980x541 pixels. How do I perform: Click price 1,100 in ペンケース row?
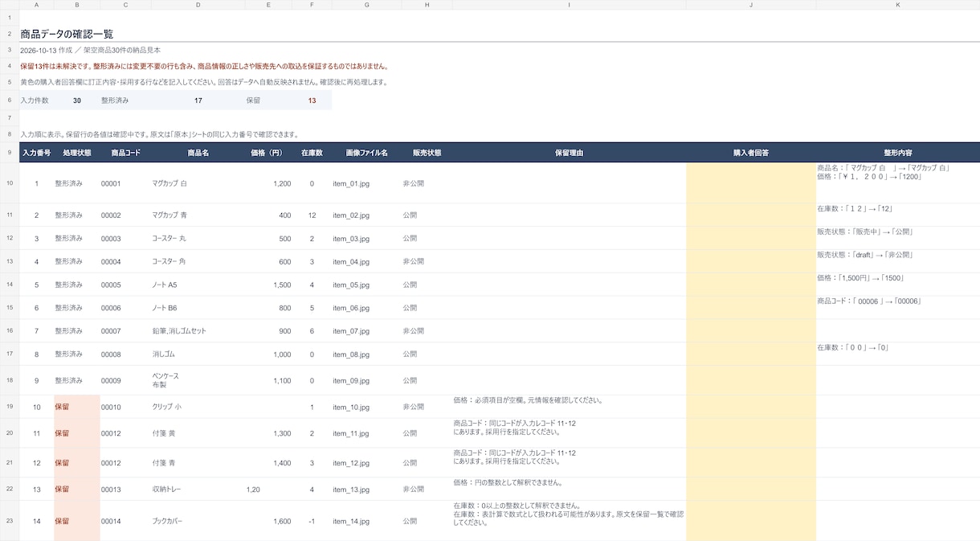click(282, 380)
